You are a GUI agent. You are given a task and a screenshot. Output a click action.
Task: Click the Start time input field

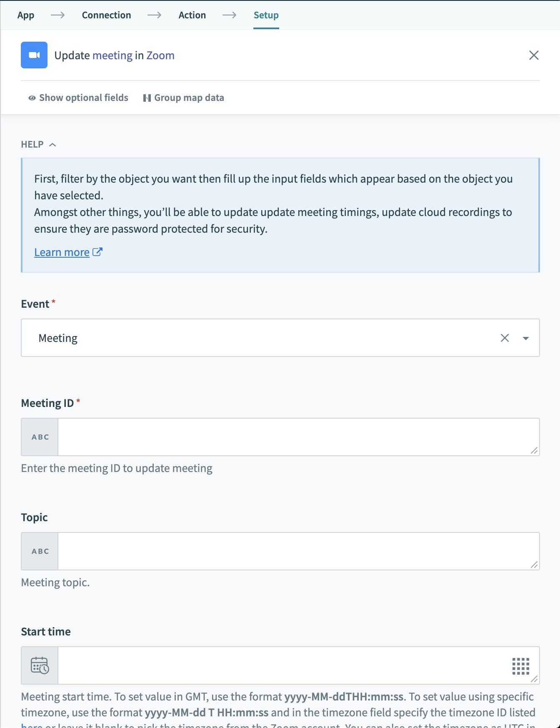point(283,665)
